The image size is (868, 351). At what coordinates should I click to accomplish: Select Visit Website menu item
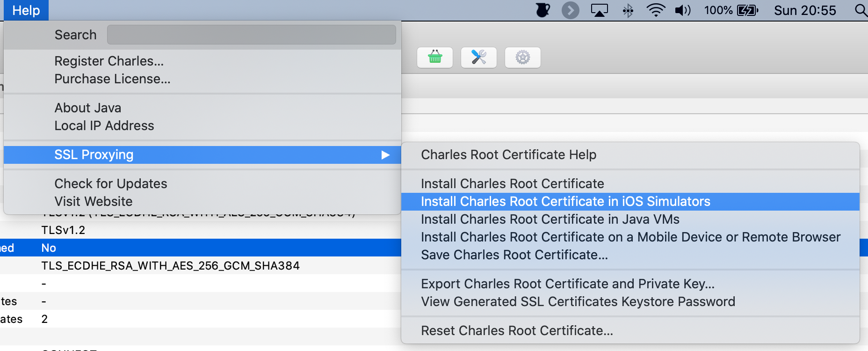point(203,202)
